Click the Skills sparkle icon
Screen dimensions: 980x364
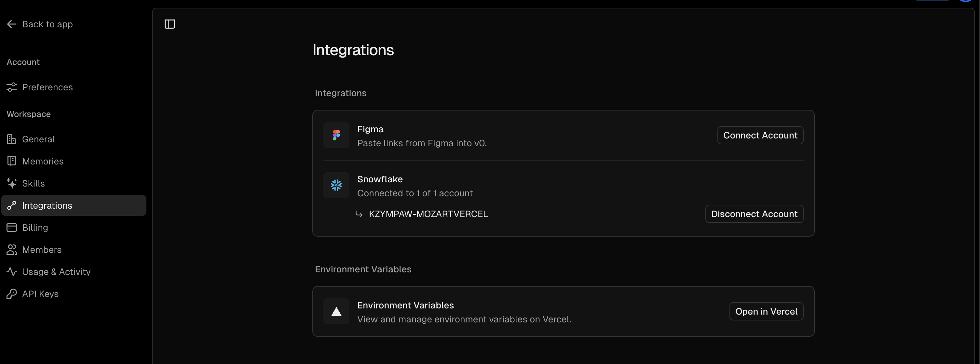click(12, 183)
